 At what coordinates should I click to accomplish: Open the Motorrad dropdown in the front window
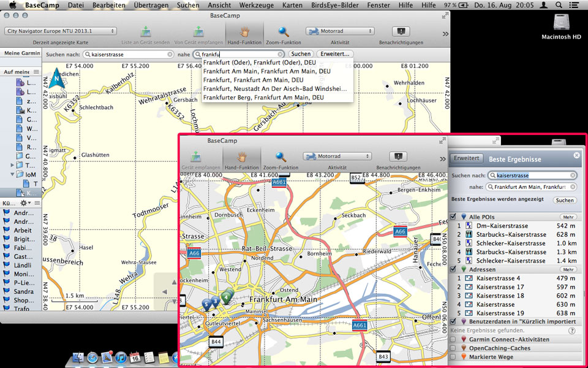point(337,156)
